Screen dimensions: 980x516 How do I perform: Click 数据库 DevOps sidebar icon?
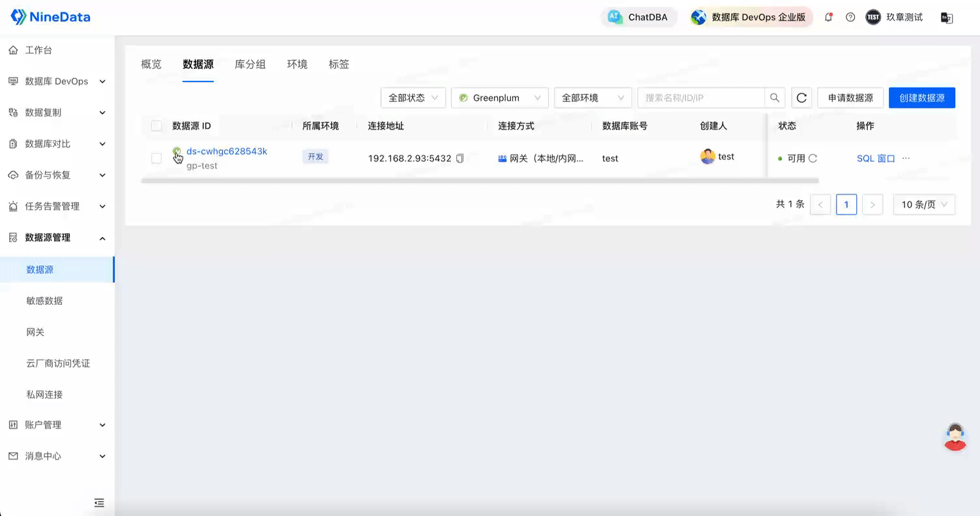(13, 81)
